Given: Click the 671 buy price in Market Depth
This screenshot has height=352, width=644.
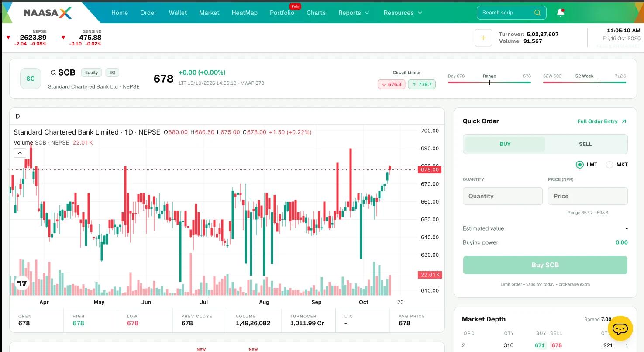Looking at the screenshot, I should pyautogui.click(x=540, y=345).
